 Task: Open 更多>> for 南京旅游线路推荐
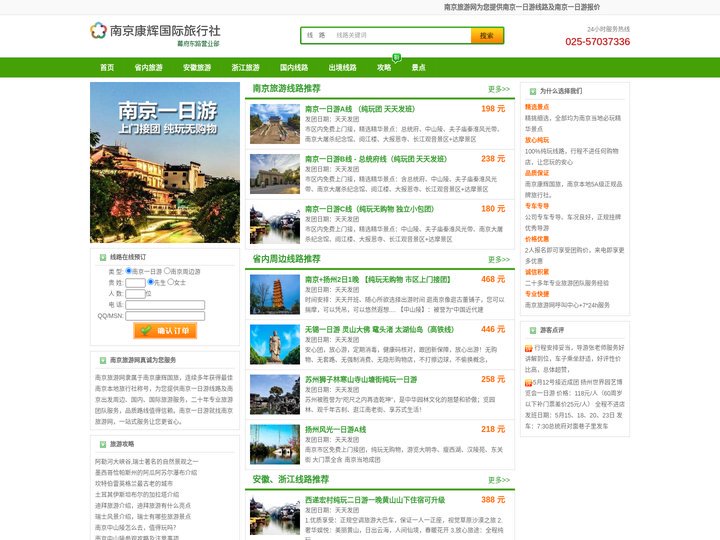click(499, 89)
